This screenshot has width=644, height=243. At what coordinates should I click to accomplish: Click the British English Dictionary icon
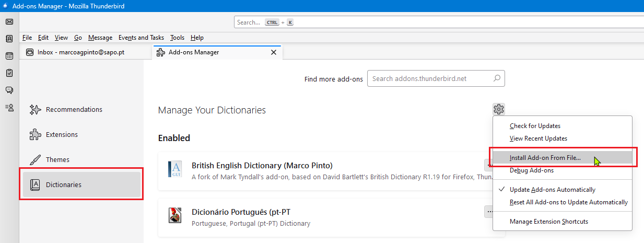coord(174,169)
